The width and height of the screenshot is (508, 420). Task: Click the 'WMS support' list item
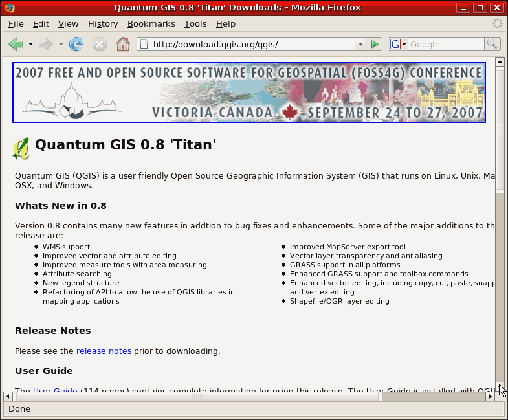click(x=67, y=247)
